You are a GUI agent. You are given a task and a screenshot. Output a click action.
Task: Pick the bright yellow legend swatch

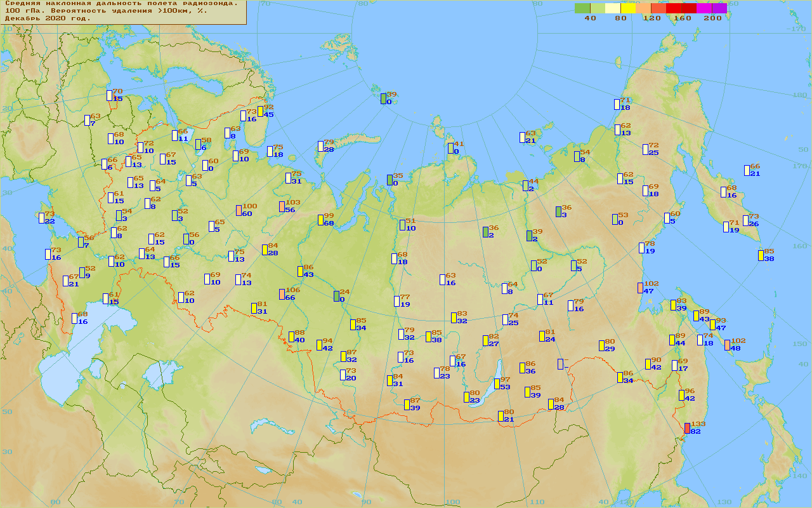628,8
